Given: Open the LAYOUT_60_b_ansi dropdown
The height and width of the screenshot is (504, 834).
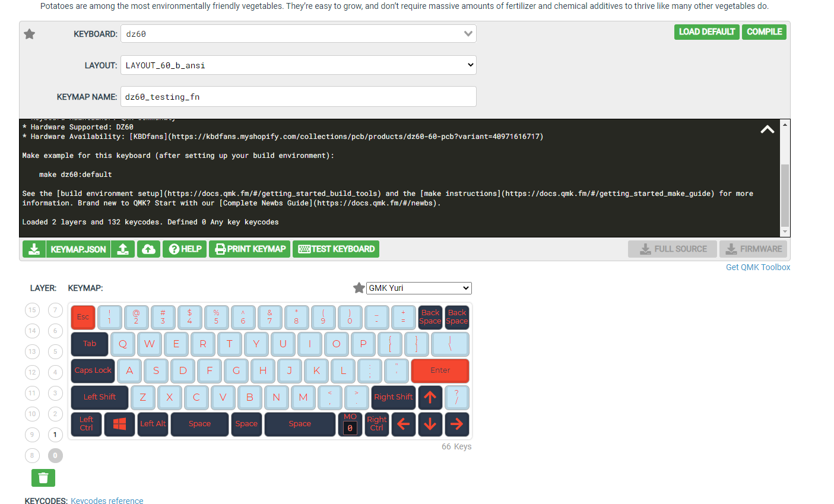Looking at the screenshot, I should pos(299,65).
